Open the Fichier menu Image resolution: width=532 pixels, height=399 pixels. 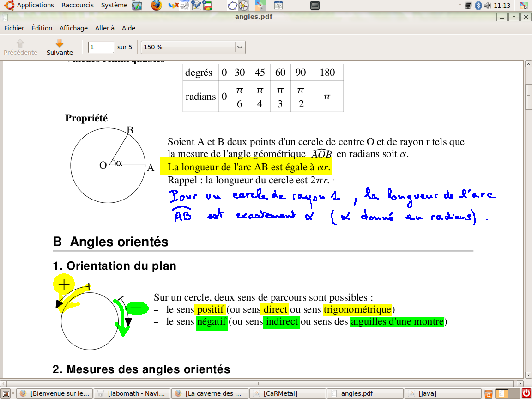tap(14, 28)
